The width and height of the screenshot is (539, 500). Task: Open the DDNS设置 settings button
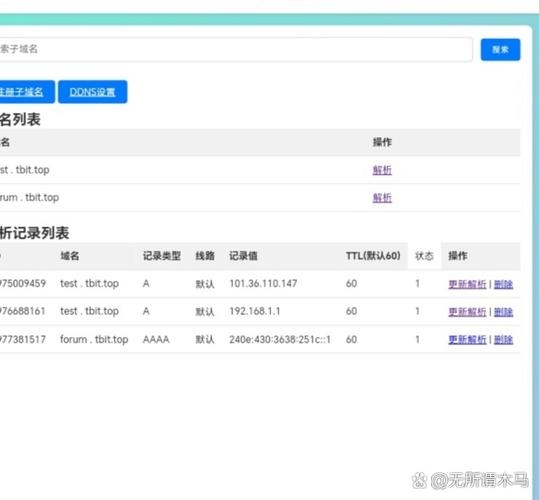(x=92, y=92)
